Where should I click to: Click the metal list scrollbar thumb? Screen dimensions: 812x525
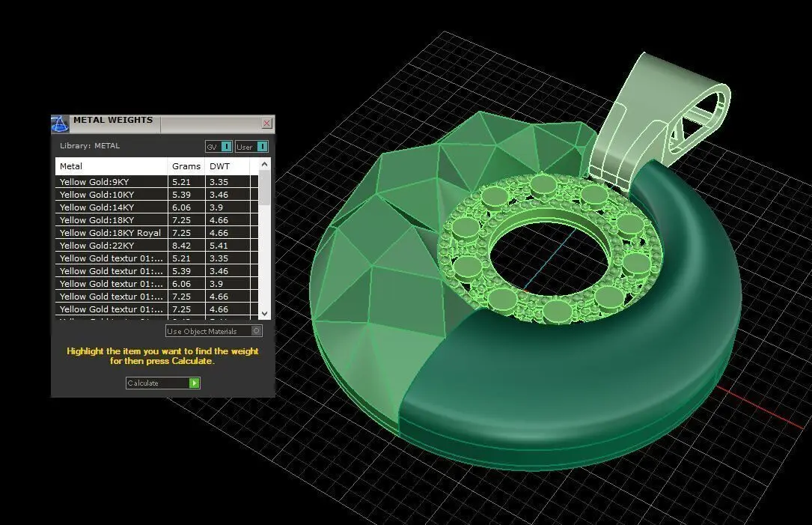click(265, 188)
